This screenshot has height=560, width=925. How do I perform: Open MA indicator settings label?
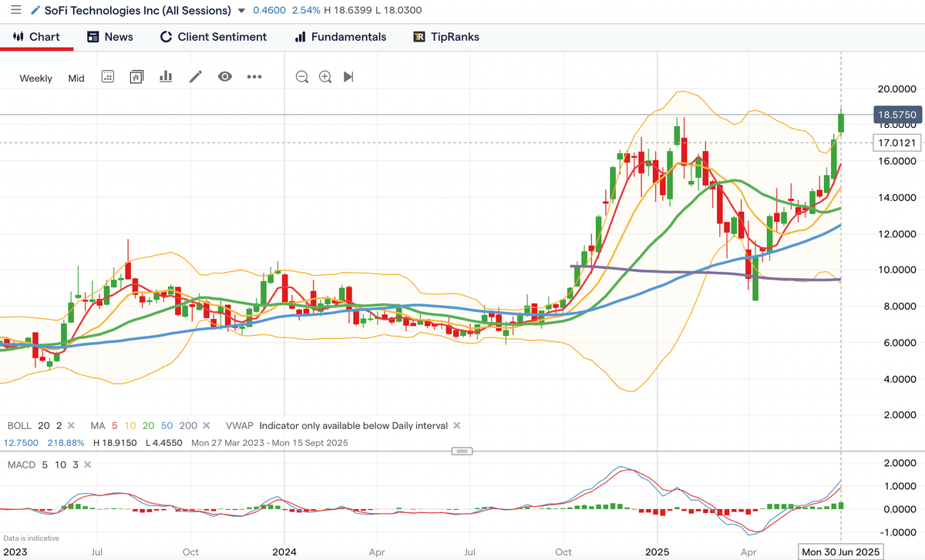pos(96,425)
